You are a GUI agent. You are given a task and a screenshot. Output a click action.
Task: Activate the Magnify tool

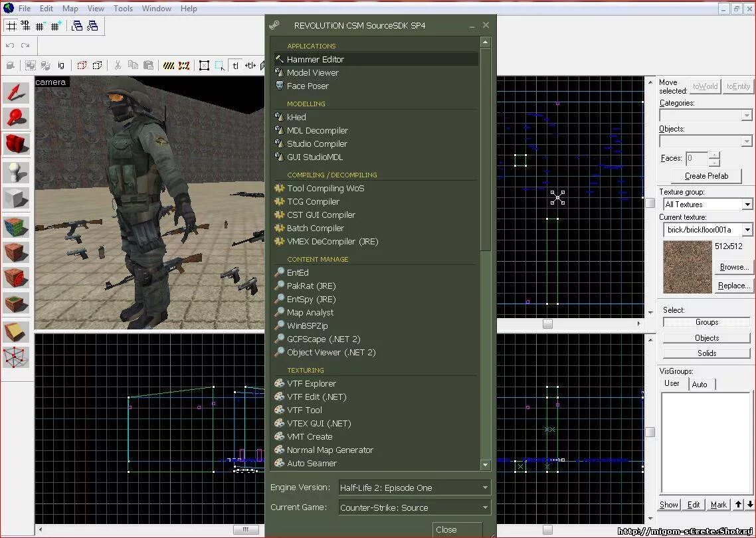(x=16, y=118)
